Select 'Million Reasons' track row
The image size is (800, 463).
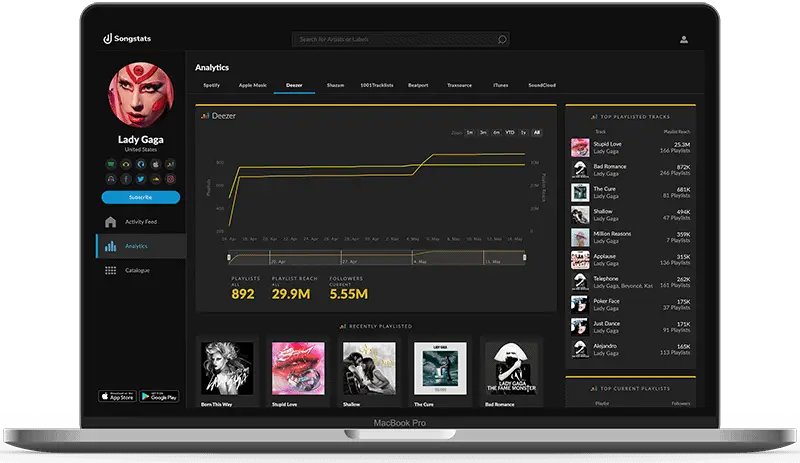[631, 237]
